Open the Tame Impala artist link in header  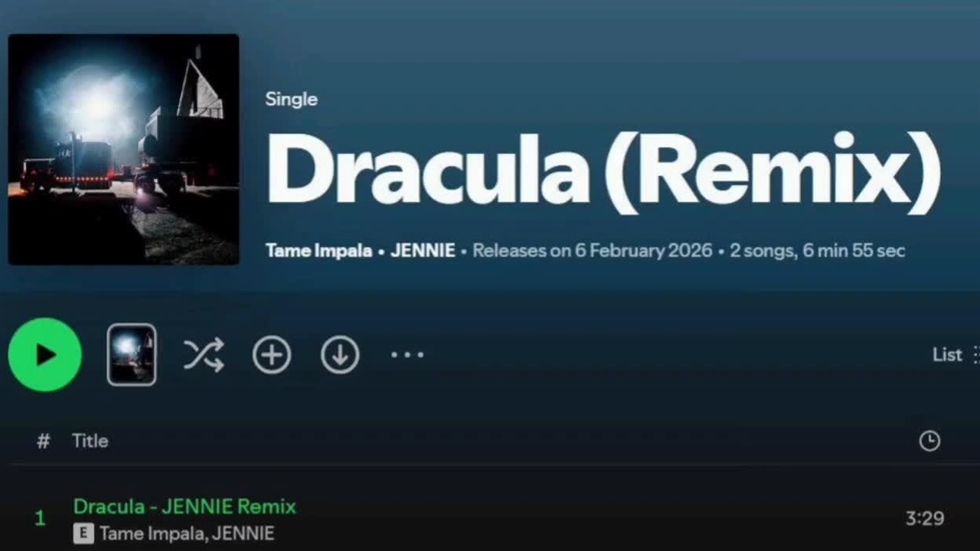pyautogui.click(x=318, y=251)
